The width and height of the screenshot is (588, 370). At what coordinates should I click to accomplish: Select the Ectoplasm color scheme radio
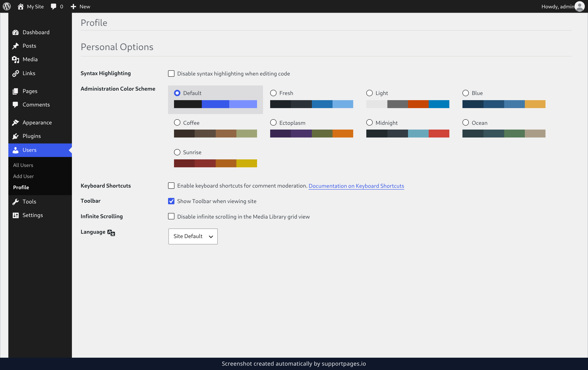coord(273,123)
